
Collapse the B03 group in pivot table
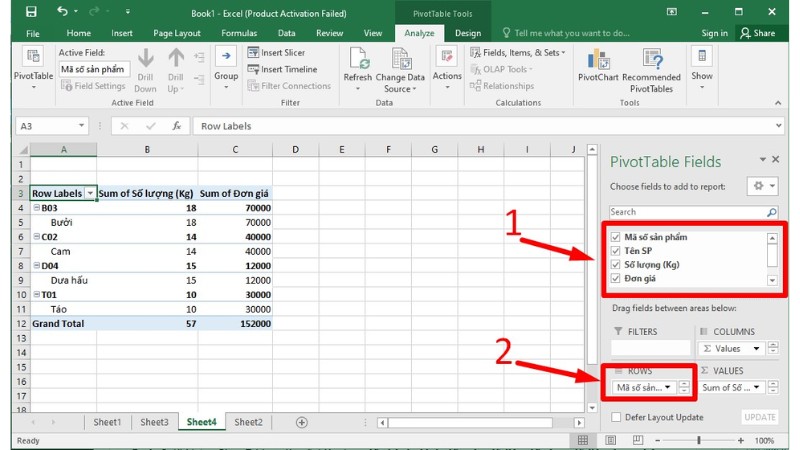36,208
